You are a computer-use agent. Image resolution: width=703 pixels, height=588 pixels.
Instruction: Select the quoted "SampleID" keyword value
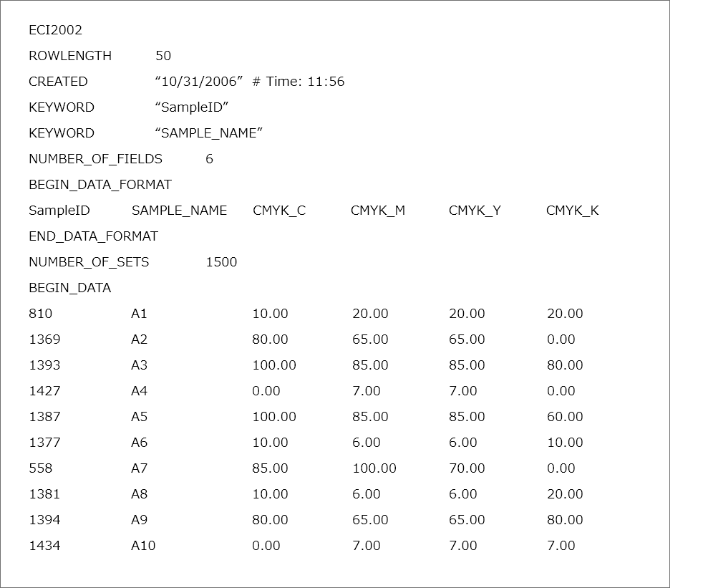point(191,107)
